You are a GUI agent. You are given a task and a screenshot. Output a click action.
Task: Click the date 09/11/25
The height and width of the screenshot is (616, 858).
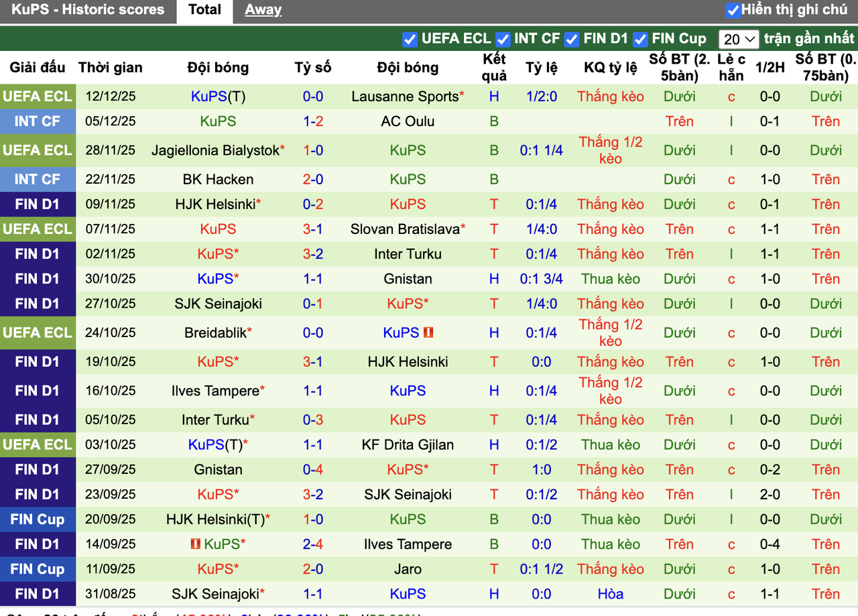click(x=111, y=204)
